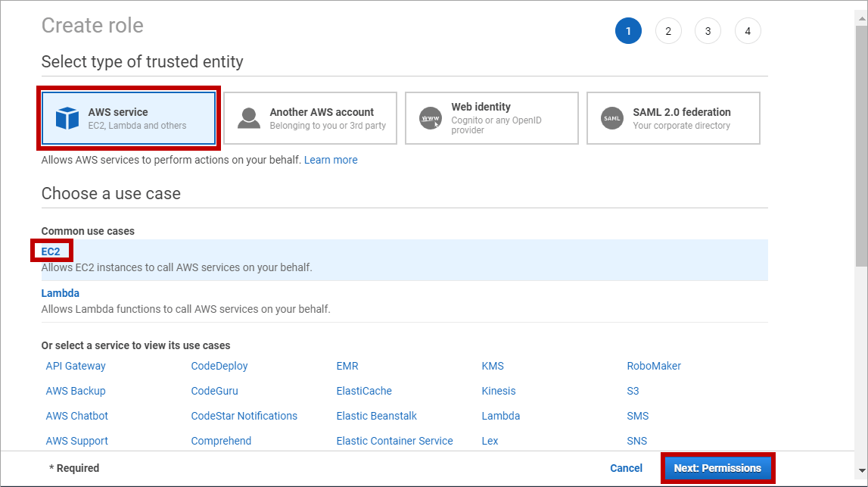Open the Learn more link
The width and height of the screenshot is (868, 487).
[x=331, y=160]
